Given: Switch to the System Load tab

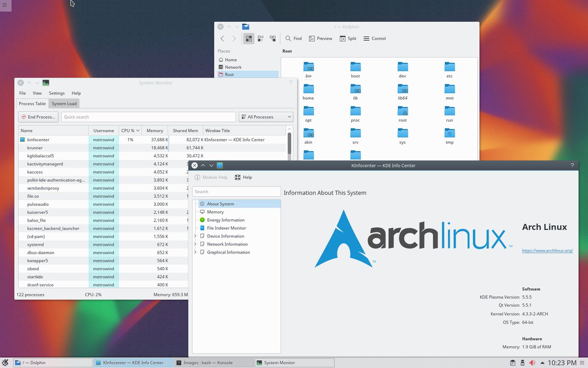Looking at the screenshot, I should (64, 104).
